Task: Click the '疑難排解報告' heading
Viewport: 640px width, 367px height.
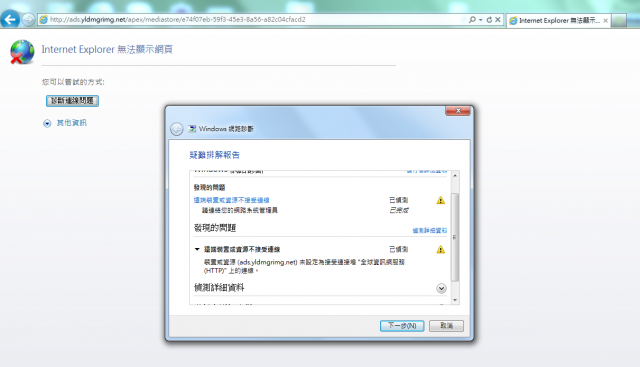Action: [215, 155]
